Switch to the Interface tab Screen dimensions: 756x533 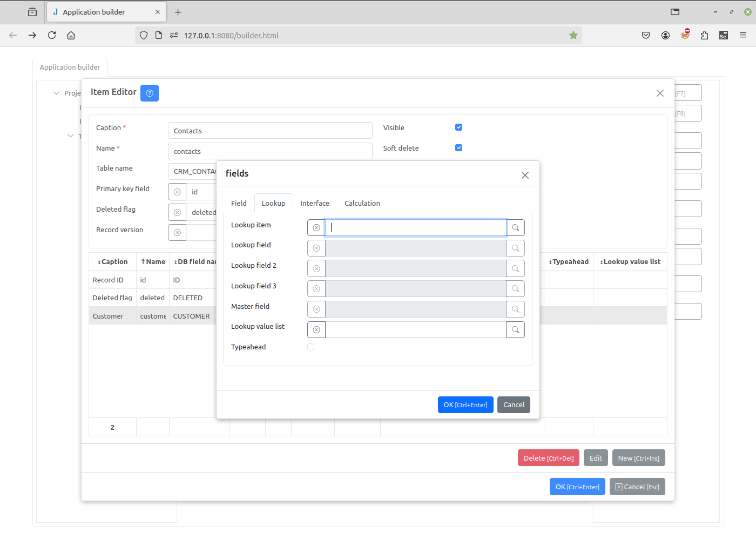click(315, 204)
